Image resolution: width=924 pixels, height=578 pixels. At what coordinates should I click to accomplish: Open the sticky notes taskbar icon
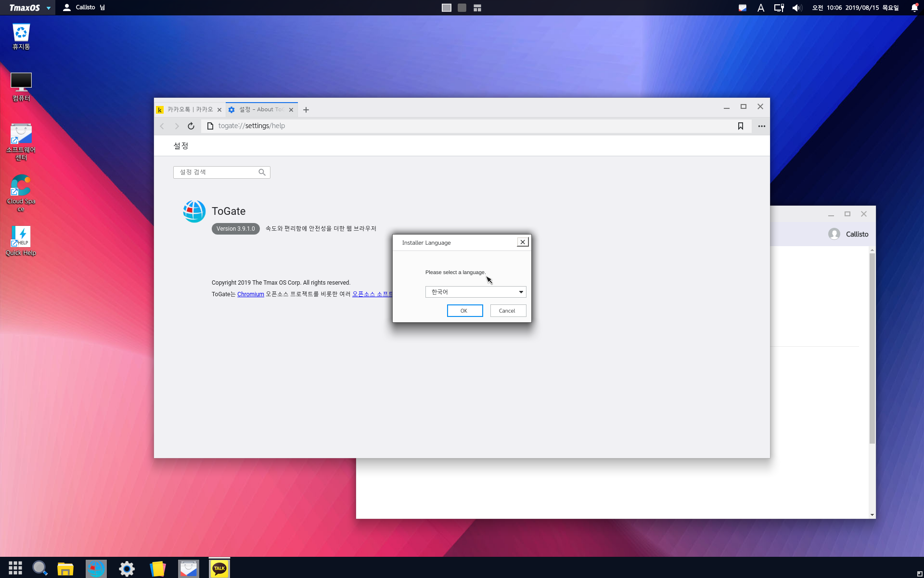coord(157,568)
